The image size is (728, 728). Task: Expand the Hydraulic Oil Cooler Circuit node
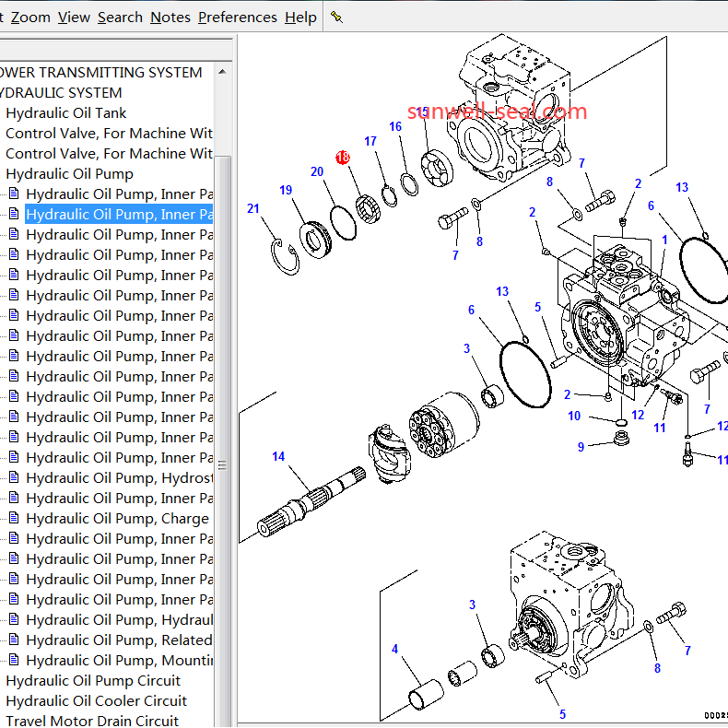96,700
